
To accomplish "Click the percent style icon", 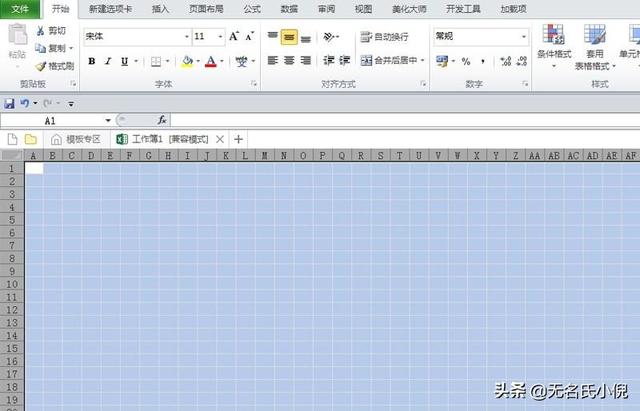I will click(x=465, y=61).
